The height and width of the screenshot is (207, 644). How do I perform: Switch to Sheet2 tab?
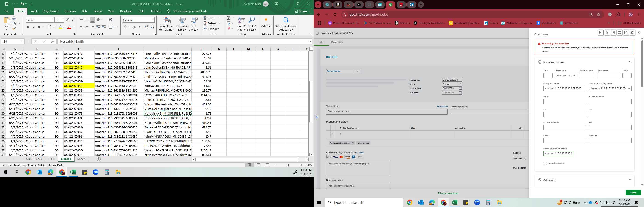(x=82, y=159)
